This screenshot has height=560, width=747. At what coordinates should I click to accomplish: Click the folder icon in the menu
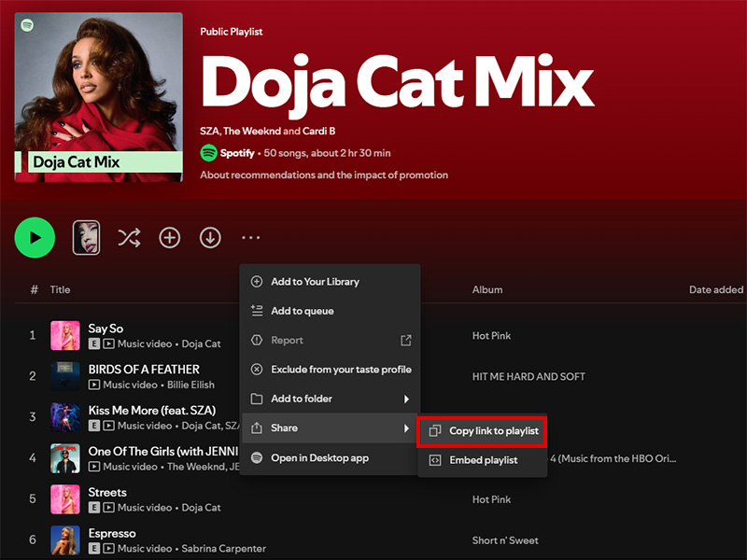pyautogui.click(x=257, y=399)
